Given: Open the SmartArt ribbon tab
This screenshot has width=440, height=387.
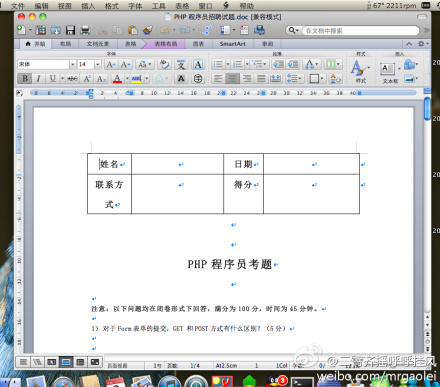Looking at the screenshot, I should coord(232,44).
